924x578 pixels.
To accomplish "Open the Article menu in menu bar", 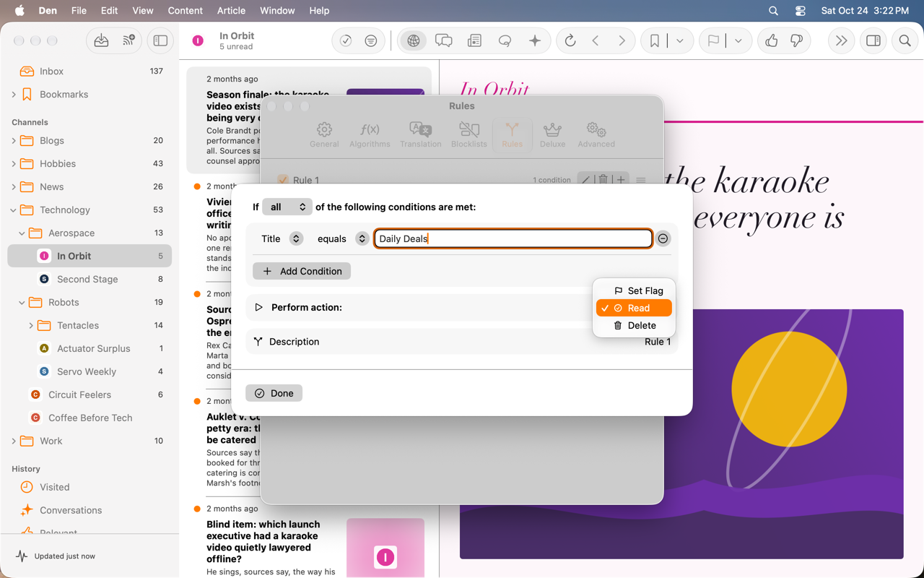I will pos(231,11).
